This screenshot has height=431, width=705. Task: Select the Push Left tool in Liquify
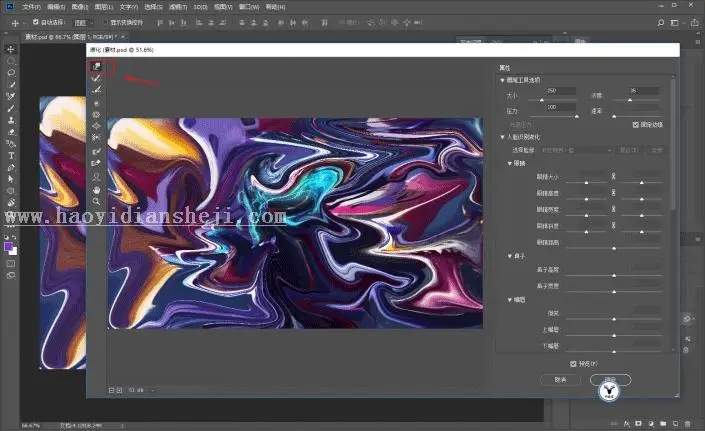point(96,138)
